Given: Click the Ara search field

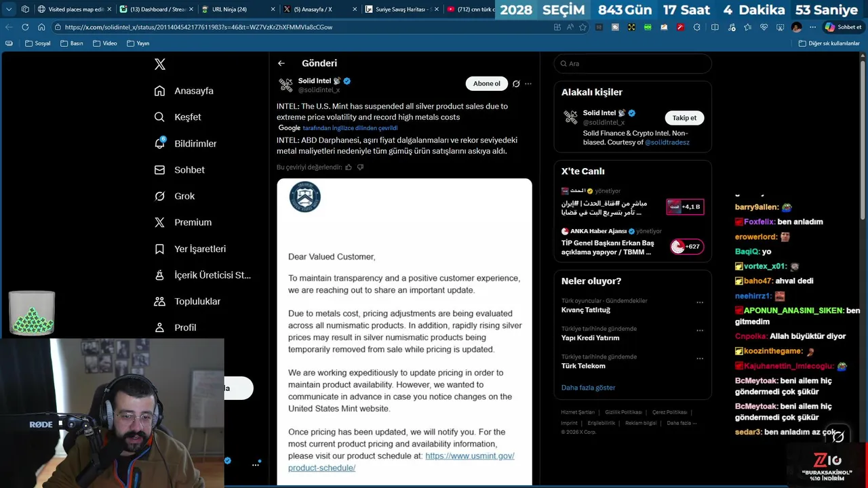Looking at the screenshot, I should (633, 64).
